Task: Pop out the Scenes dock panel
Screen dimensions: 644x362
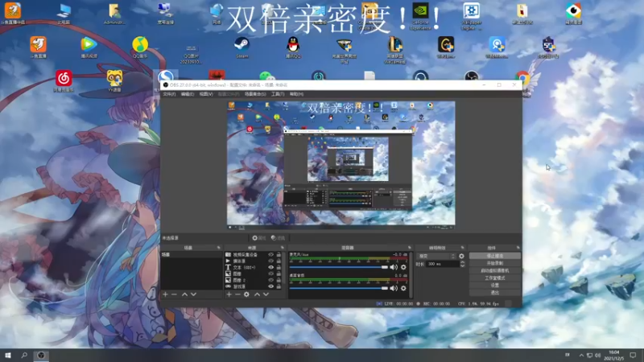Action: [x=218, y=248]
